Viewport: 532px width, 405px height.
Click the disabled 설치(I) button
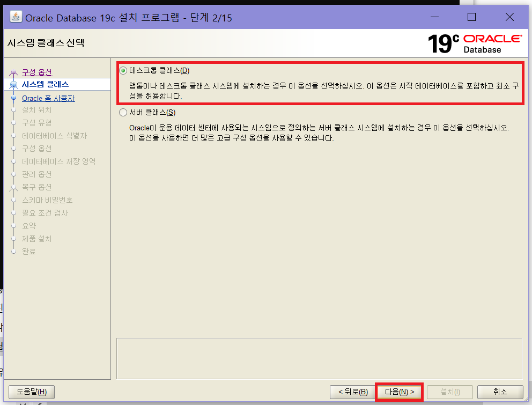tap(450, 392)
